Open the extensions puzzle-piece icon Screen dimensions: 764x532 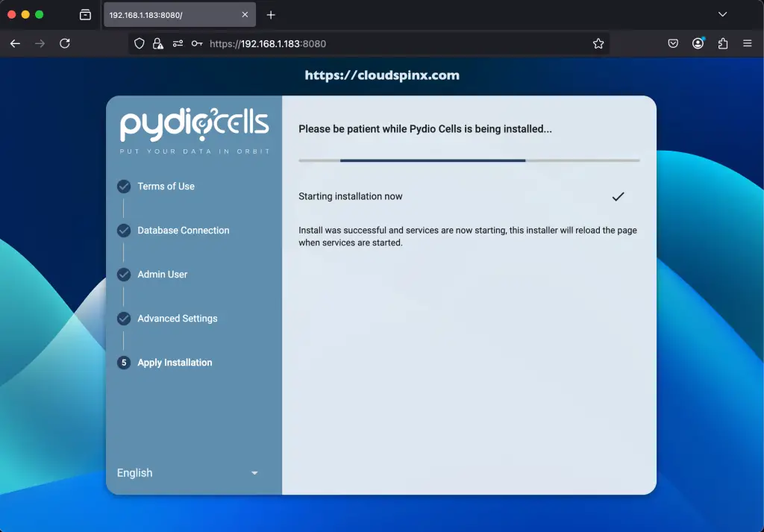pyautogui.click(x=722, y=43)
